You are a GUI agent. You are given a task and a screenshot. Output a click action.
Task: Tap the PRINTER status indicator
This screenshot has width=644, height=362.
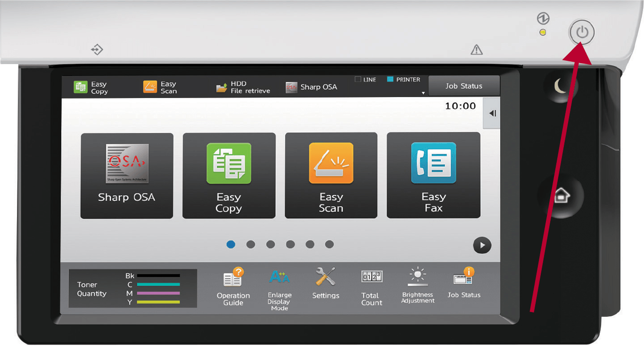click(404, 80)
